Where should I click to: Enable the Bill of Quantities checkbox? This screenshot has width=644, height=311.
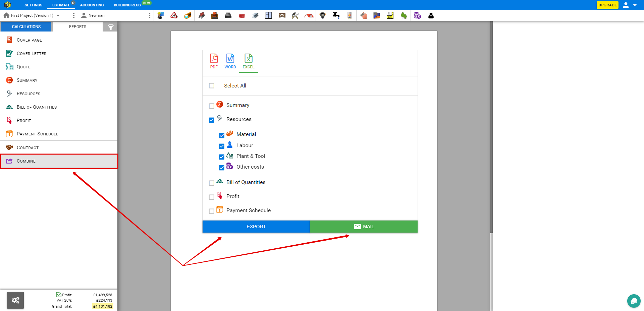click(212, 183)
